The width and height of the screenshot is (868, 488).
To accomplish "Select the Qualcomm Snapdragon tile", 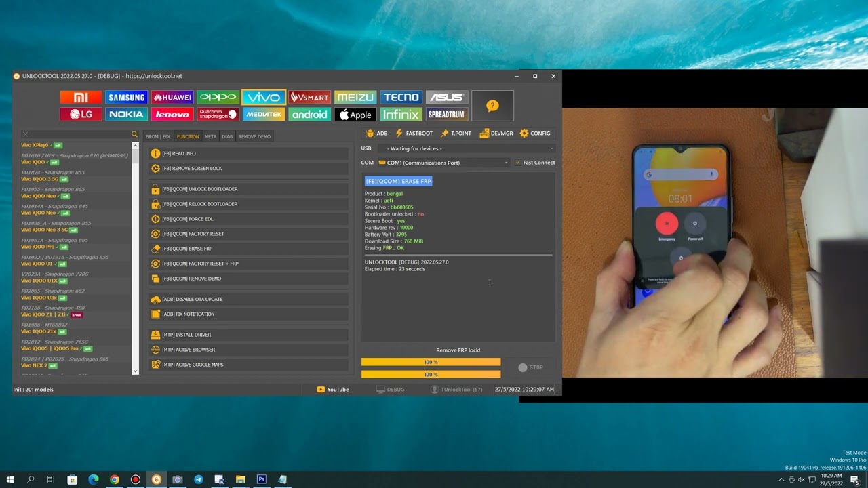I will [218, 115].
